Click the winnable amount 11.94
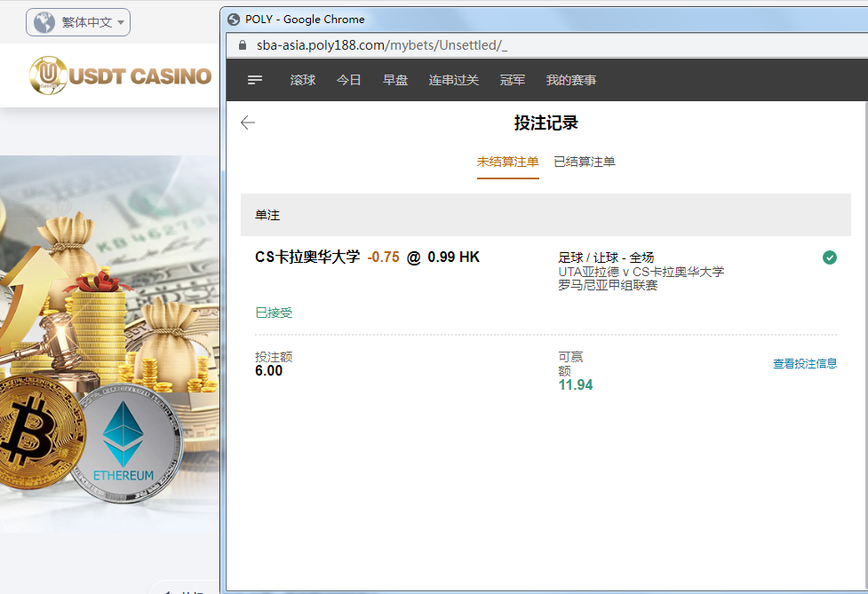Screen dimensions: 868x594 click(x=575, y=385)
